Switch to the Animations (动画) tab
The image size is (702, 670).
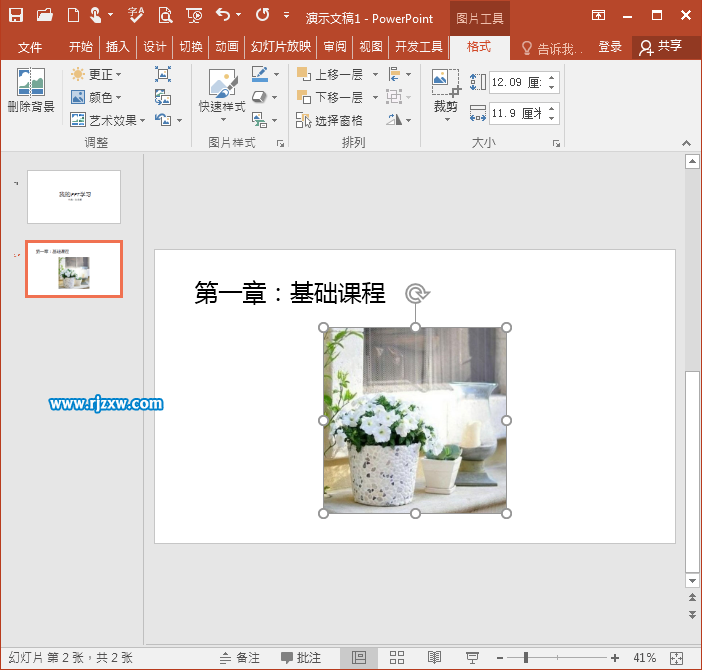pyautogui.click(x=227, y=47)
